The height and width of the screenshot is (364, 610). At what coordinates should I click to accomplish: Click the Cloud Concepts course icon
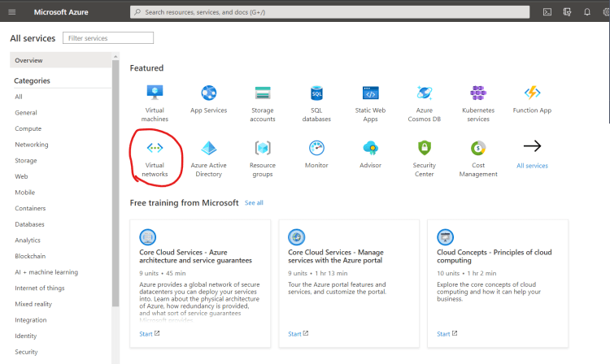[x=445, y=237]
